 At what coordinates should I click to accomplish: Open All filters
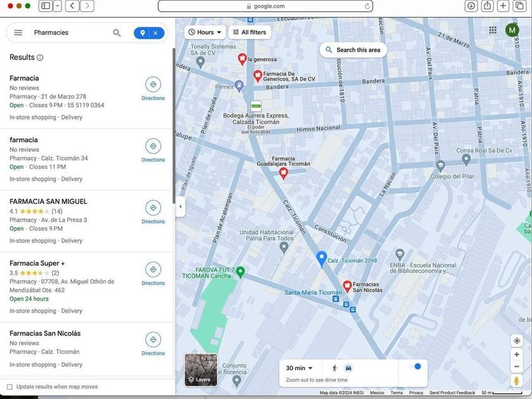250,32
